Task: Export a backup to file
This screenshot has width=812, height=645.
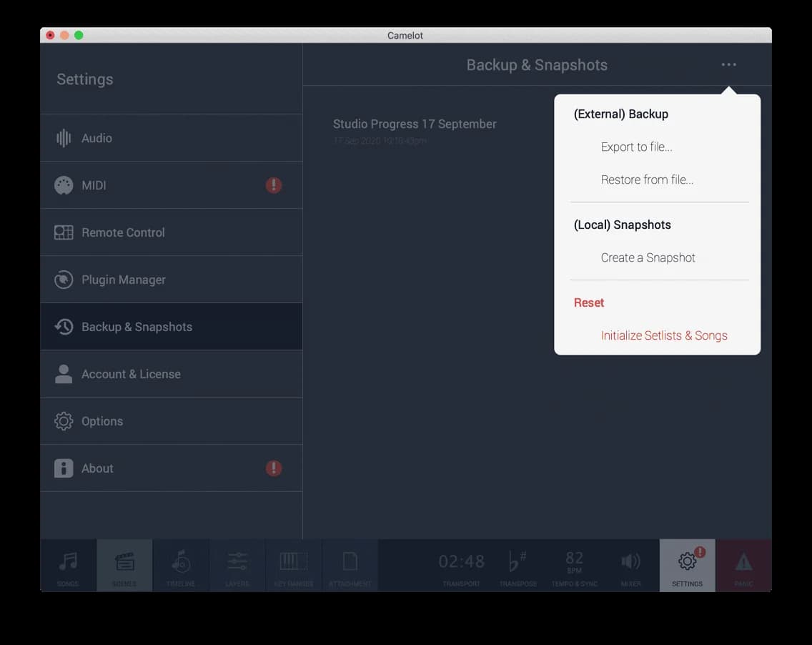Action: [636, 147]
